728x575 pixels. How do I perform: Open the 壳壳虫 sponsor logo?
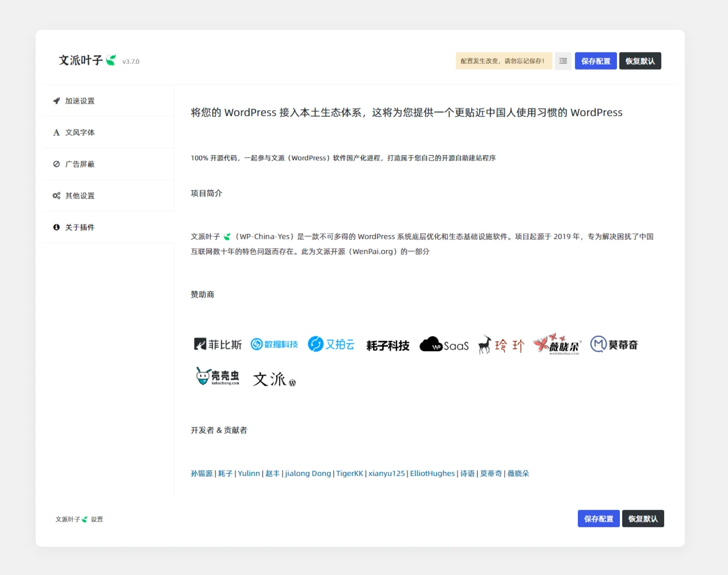218,377
